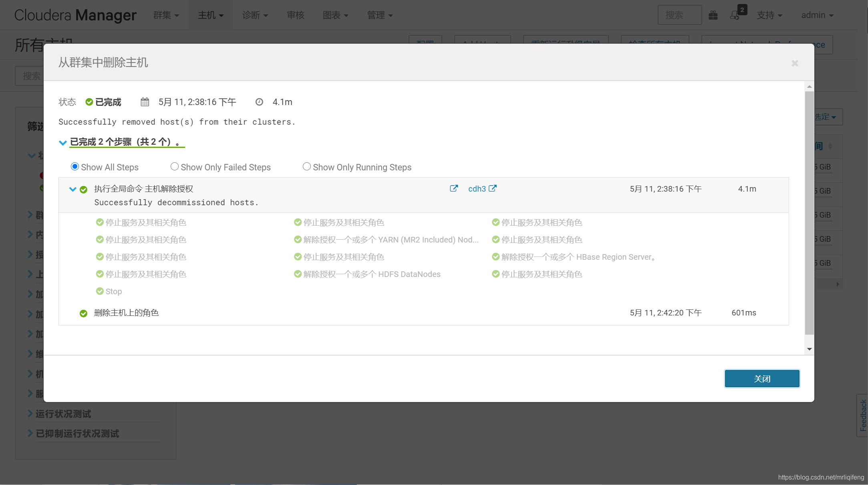Open the command details external link icon
This screenshot has height=485, width=868.
pyautogui.click(x=453, y=188)
